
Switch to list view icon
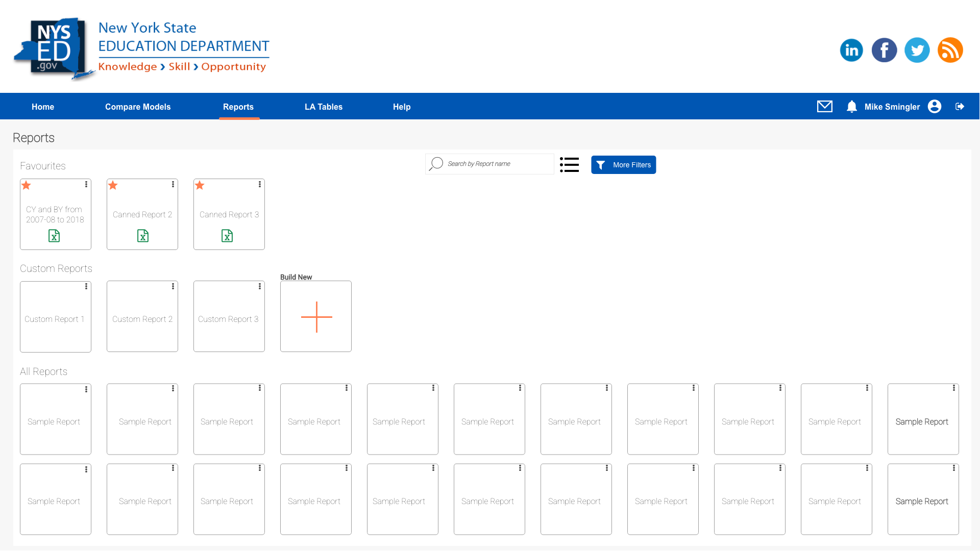[569, 164]
